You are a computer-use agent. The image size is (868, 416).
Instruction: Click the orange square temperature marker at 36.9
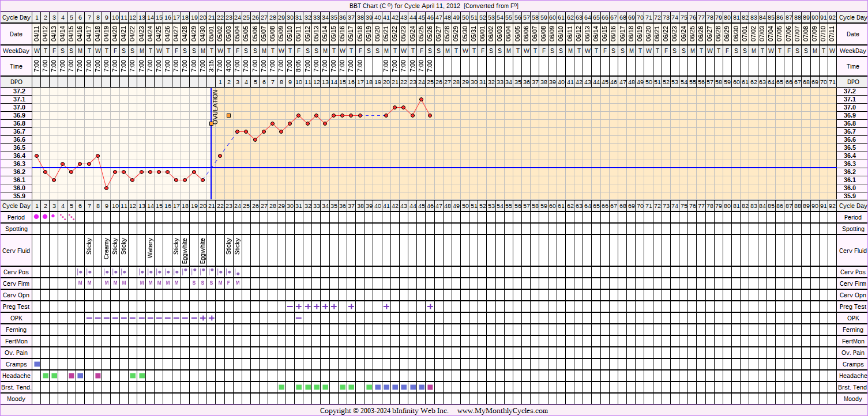(x=228, y=116)
